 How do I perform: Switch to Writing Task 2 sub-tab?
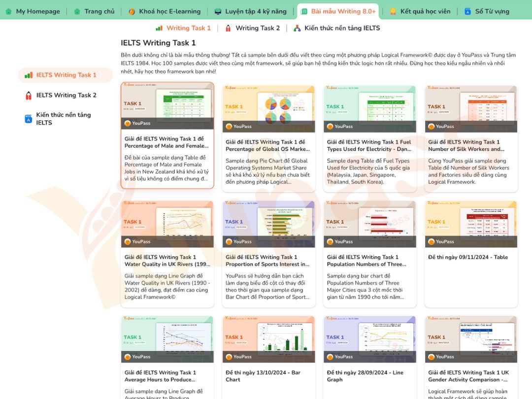point(253,28)
